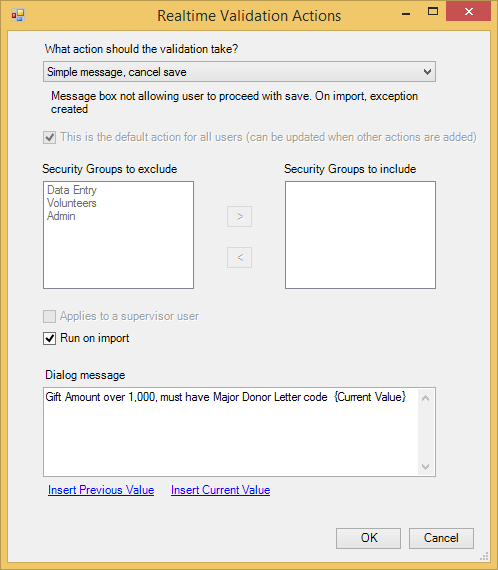Click the application icon in title bar

[x=17, y=16]
